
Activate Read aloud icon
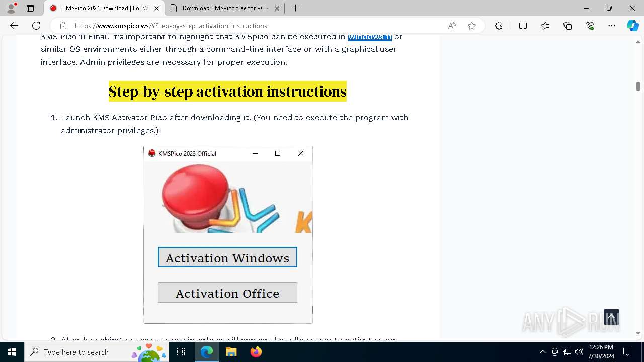[452, 26]
